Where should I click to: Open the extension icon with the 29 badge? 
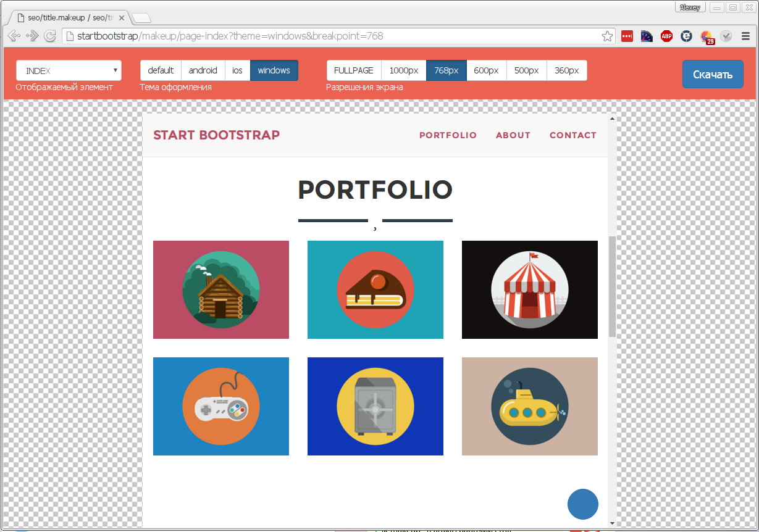tap(707, 37)
